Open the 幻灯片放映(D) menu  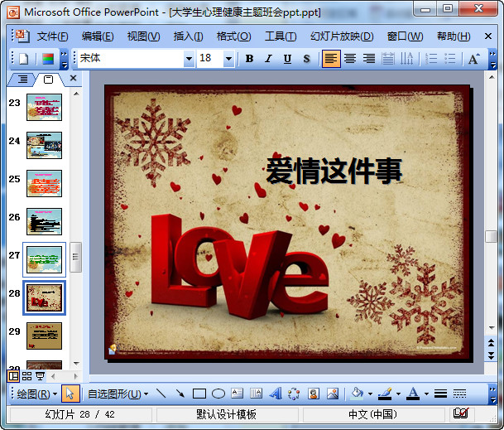(342, 36)
